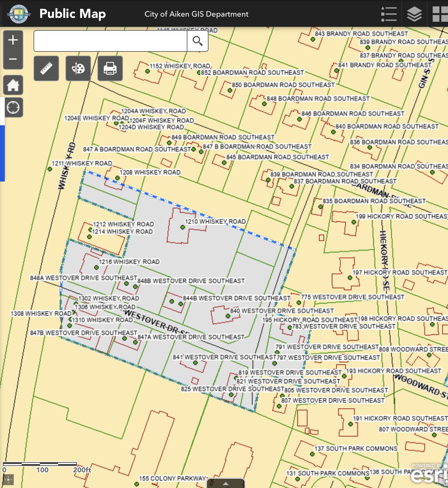The width and height of the screenshot is (448, 488).
Task: Click the coordinate widget icon at bottom-left
Action: (x=8, y=479)
